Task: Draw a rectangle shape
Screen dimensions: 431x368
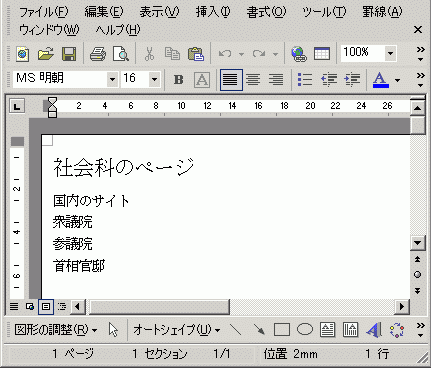Action: (282, 330)
